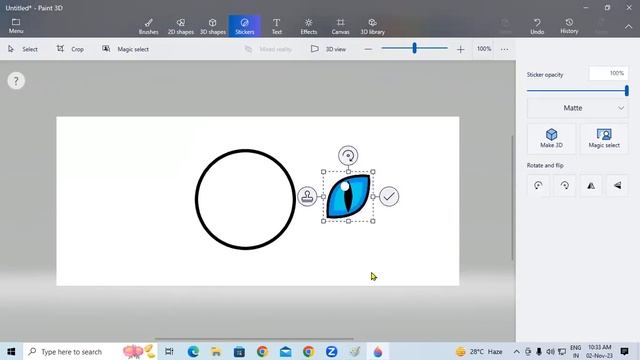Open File Explorer from the taskbar
640x360 pixels.
pos(216,351)
